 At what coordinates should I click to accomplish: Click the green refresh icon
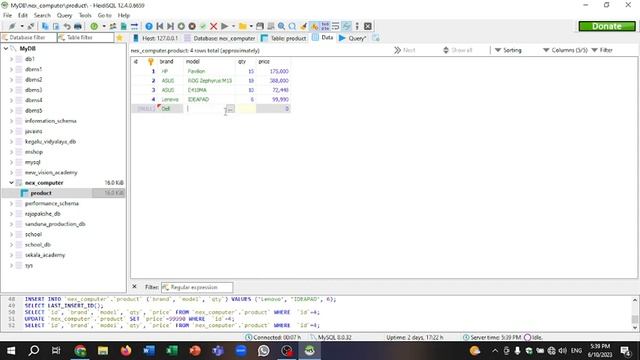point(94,26)
